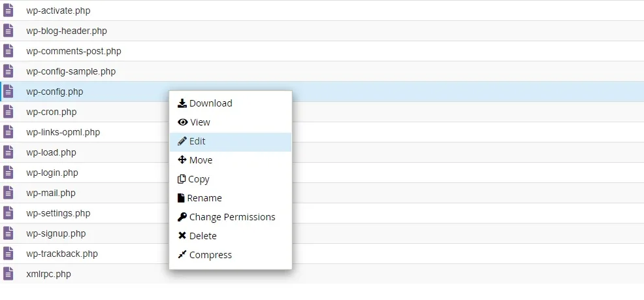Click the X icon next to Delete
This screenshot has width=644, height=300.
[182, 235]
